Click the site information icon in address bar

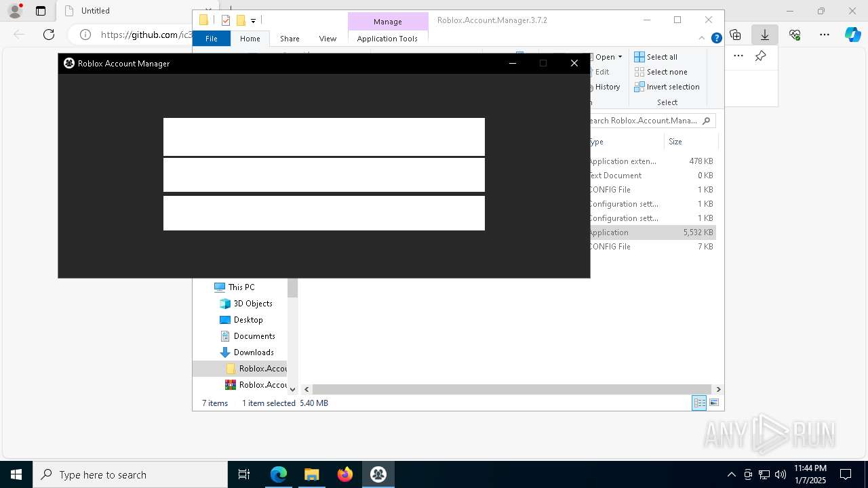85,35
